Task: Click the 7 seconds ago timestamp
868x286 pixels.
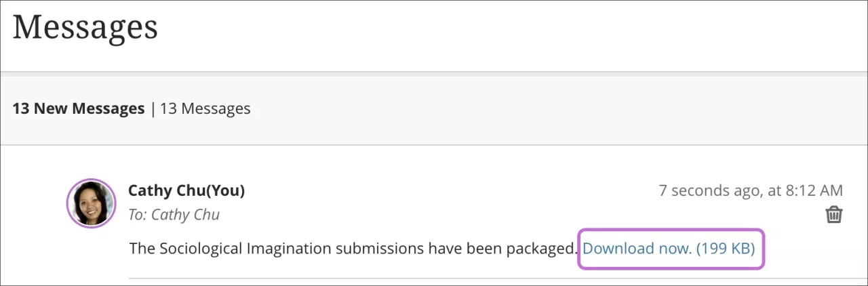Action: pos(709,190)
